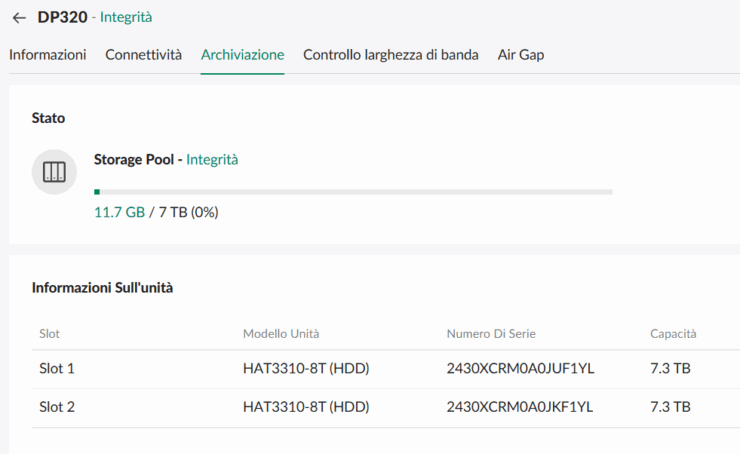Open Controllo larghezza di banda tab

390,55
